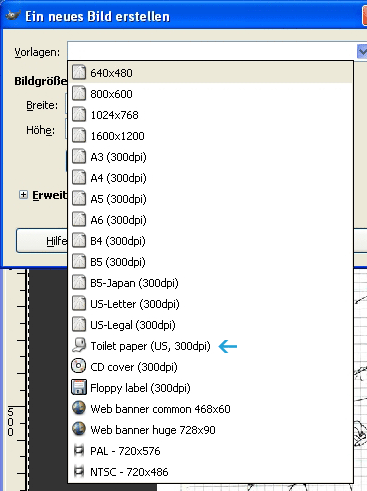Click the GIMP Wilber icon in title bar
This screenshot has height=491, width=367.
coord(13,15)
